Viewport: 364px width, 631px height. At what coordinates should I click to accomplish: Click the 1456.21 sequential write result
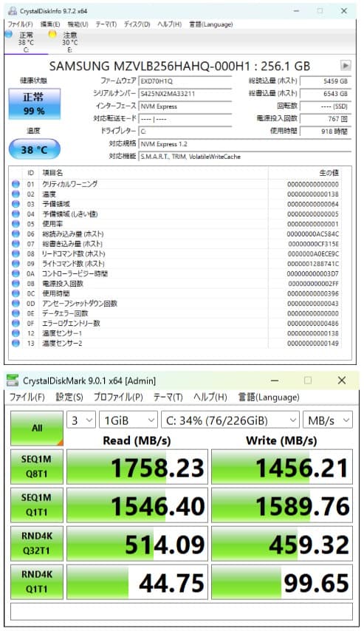pyautogui.click(x=282, y=467)
